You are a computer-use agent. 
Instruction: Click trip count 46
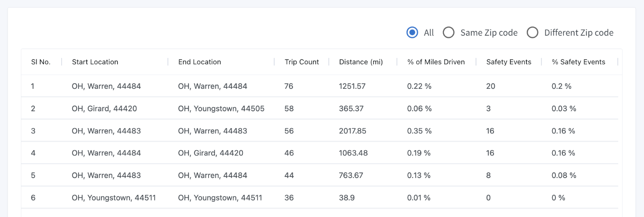tap(289, 153)
